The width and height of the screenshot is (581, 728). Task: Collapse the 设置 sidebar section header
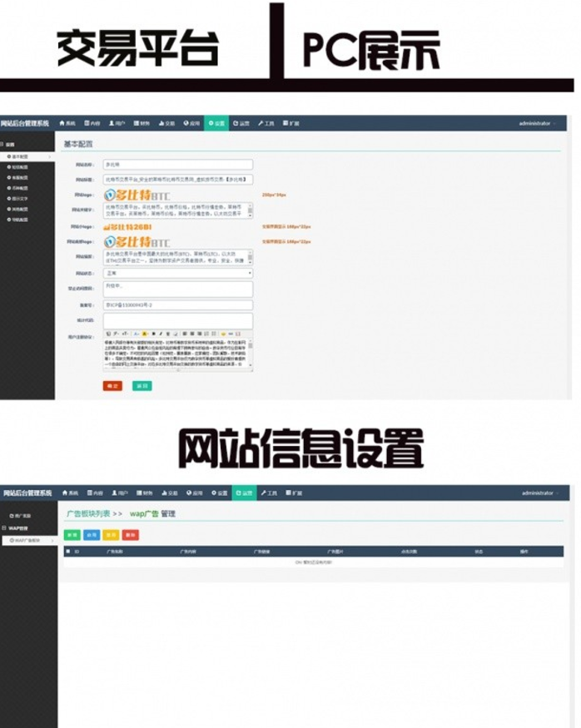coord(7,145)
